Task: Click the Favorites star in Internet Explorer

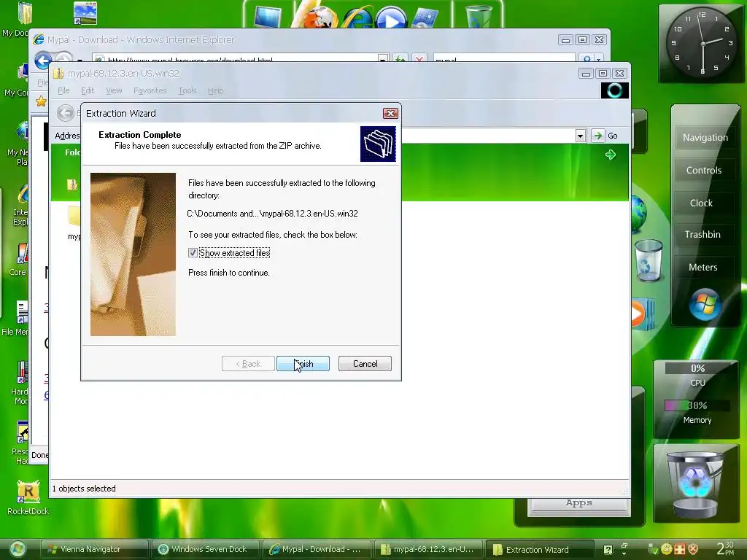Action: [x=41, y=101]
